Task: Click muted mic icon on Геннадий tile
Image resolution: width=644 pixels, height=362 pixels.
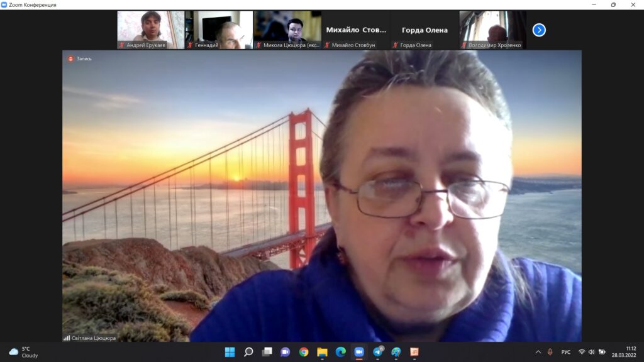Action: (190, 45)
